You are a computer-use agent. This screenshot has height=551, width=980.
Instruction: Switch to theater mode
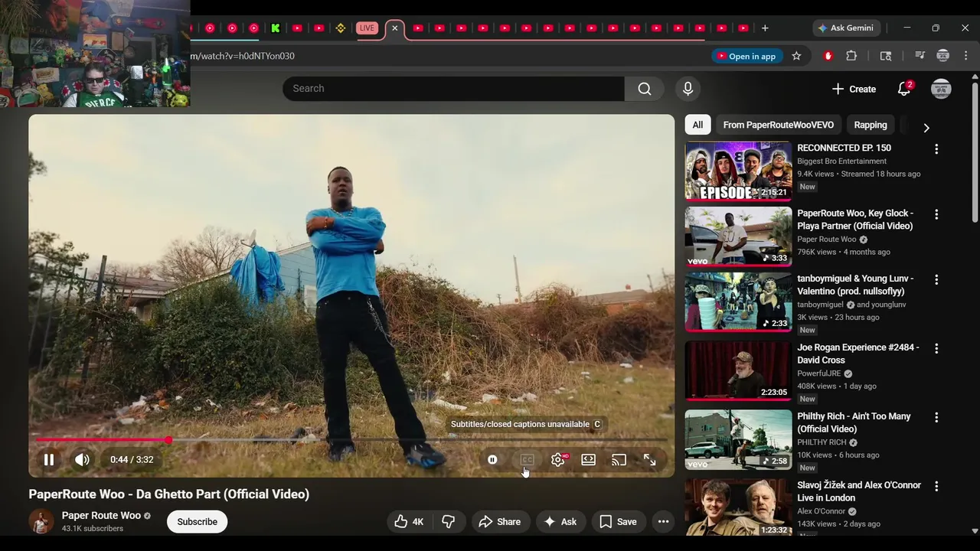point(588,460)
